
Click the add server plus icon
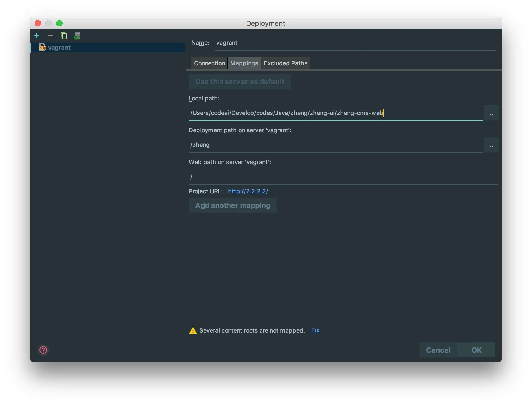tap(37, 36)
